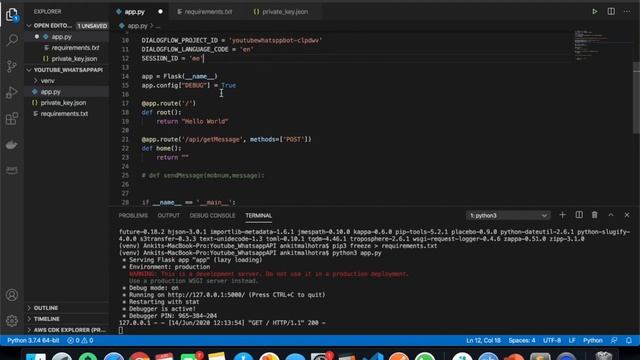Kill the terminal with trash icon
Screen dimensions: 640x360
(x=595, y=215)
